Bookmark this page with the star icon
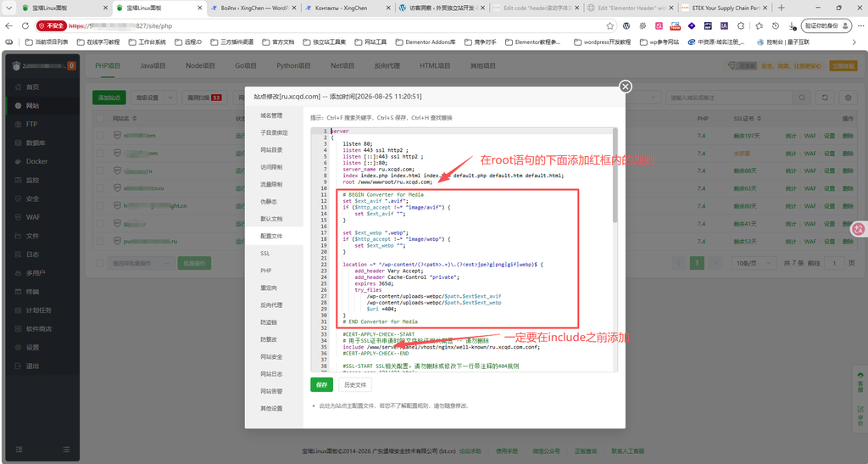The width and height of the screenshot is (868, 464). (x=610, y=25)
